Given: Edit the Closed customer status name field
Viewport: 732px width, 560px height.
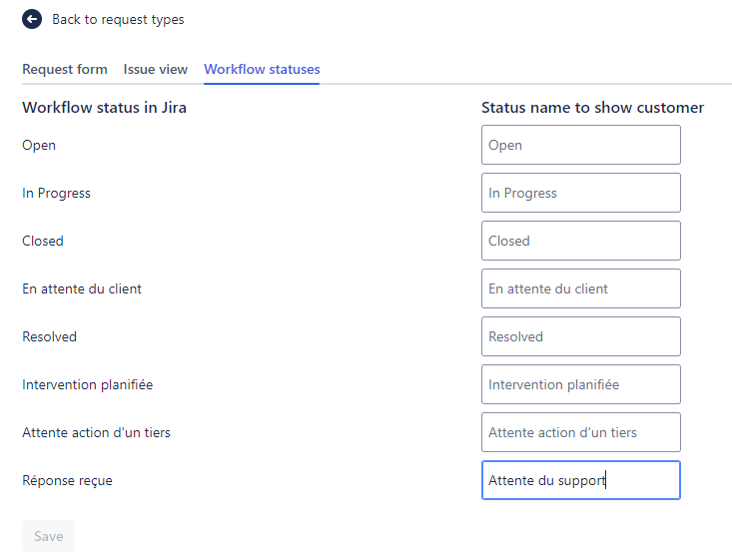Looking at the screenshot, I should 580,241.
